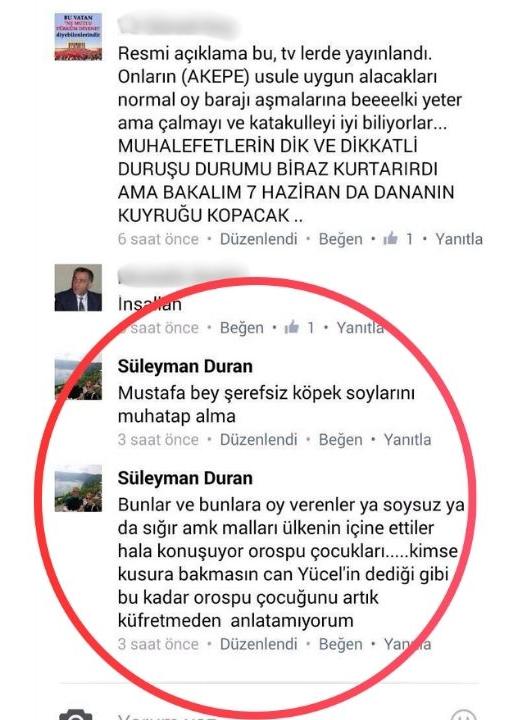Like the first comment using Beğen

click(340, 239)
